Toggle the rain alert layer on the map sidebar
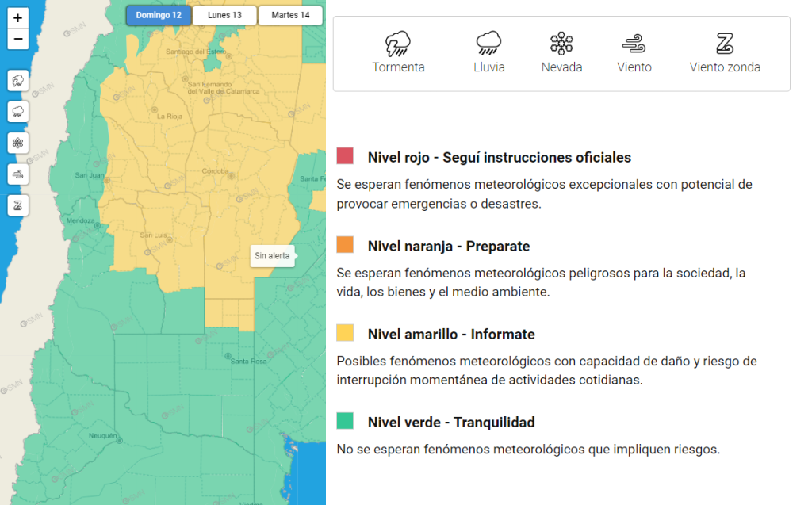This screenshot has width=812, height=505. tap(18, 112)
